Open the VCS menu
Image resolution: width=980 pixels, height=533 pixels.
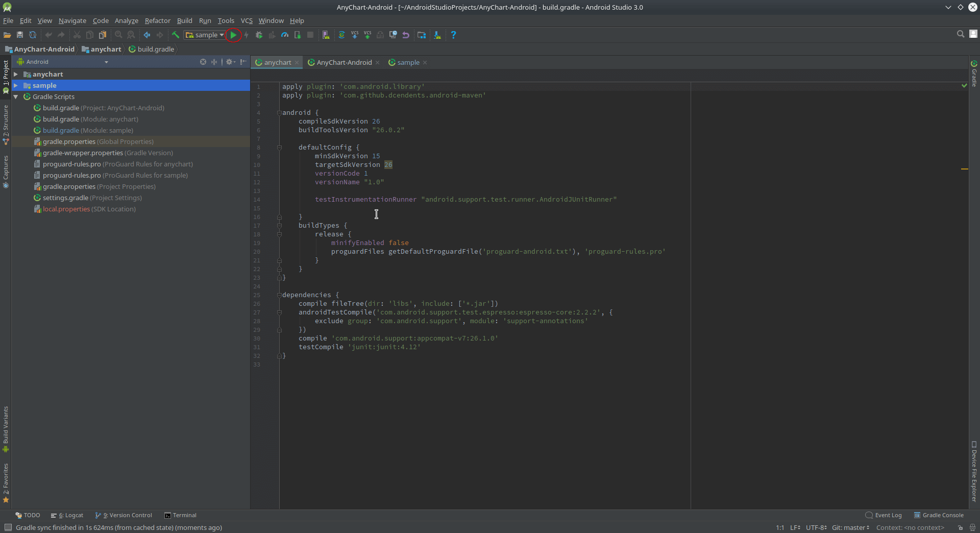[247, 20]
